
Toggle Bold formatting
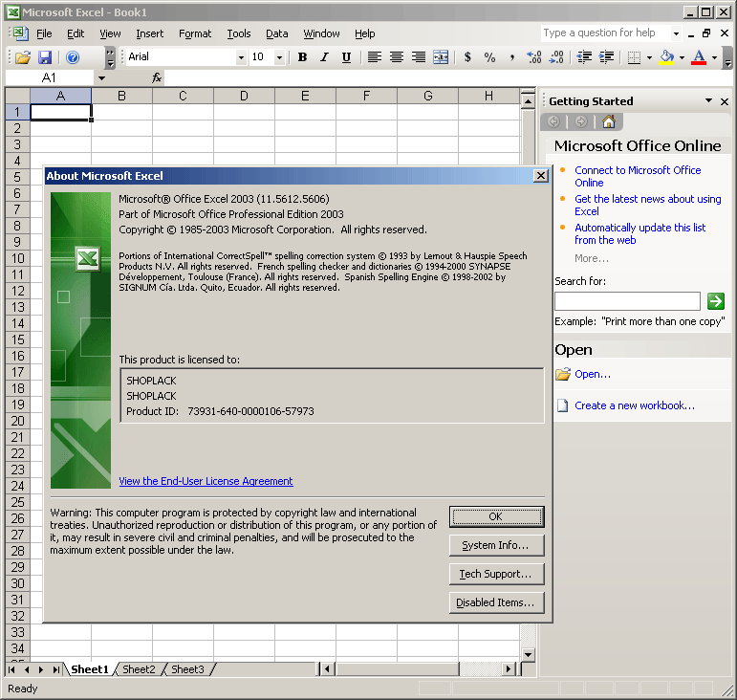302,57
